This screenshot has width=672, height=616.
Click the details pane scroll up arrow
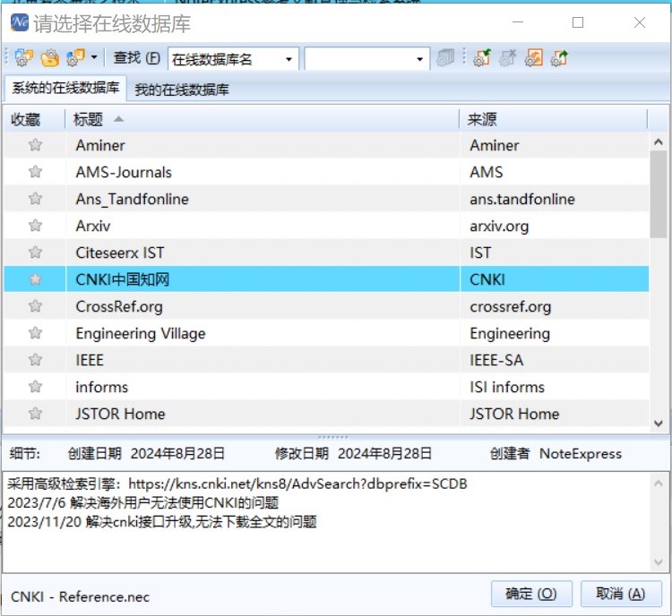[659, 483]
